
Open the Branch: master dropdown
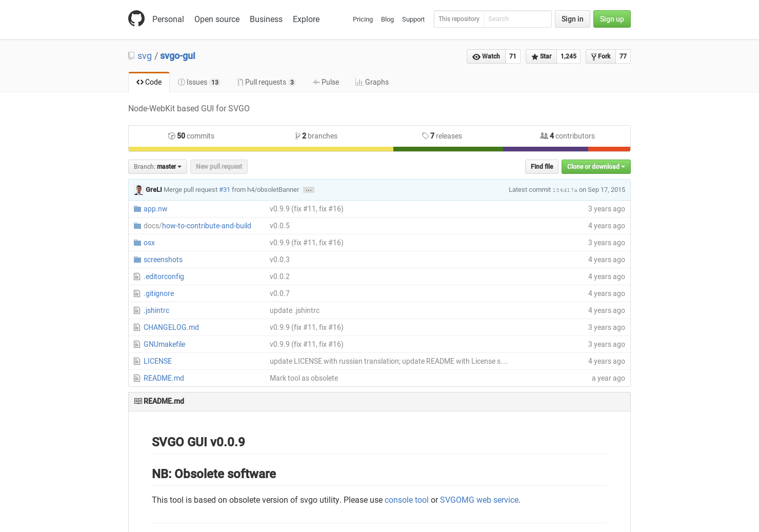coord(157,166)
